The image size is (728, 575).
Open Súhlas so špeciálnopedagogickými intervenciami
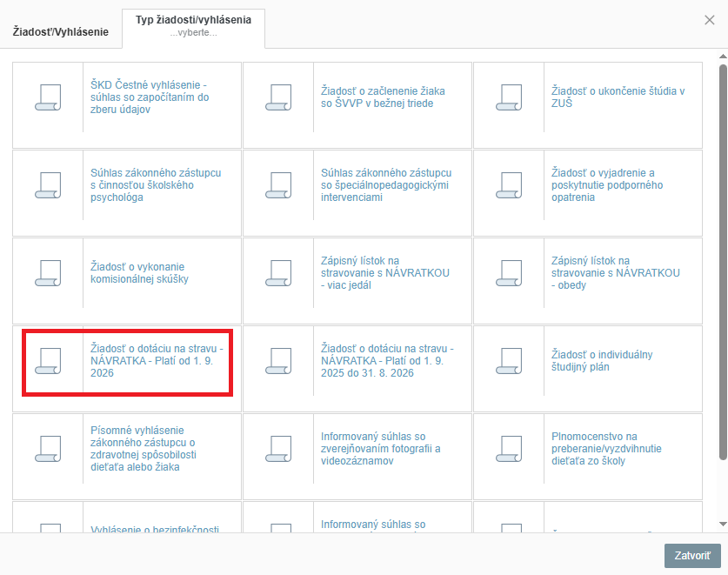[x=386, y=185]
